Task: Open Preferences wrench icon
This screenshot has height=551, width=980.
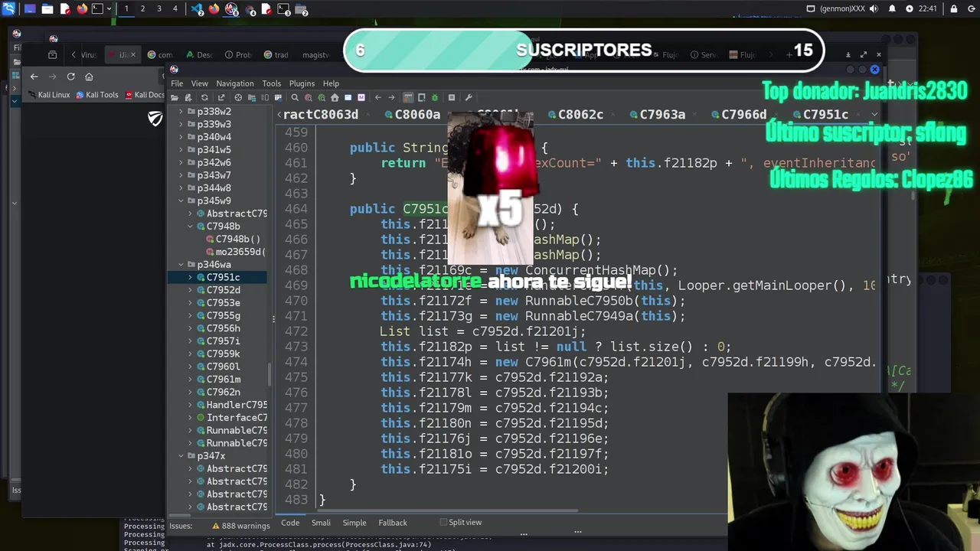Action: point(469,97)
